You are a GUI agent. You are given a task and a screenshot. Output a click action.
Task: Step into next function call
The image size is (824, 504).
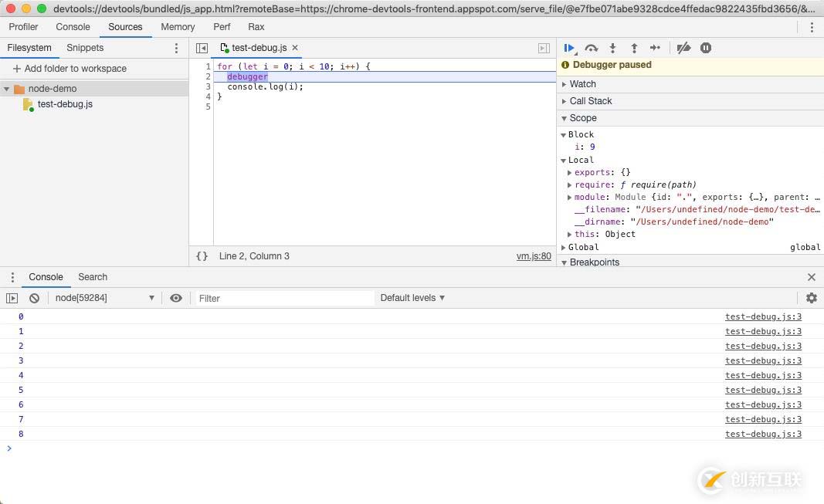click(x=612, y=49)
